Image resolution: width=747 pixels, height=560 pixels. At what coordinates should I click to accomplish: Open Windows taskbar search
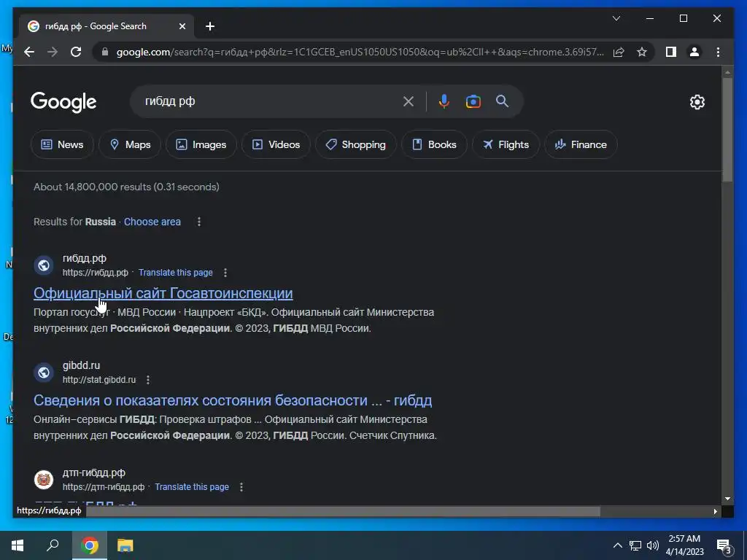tap(53, 545)
